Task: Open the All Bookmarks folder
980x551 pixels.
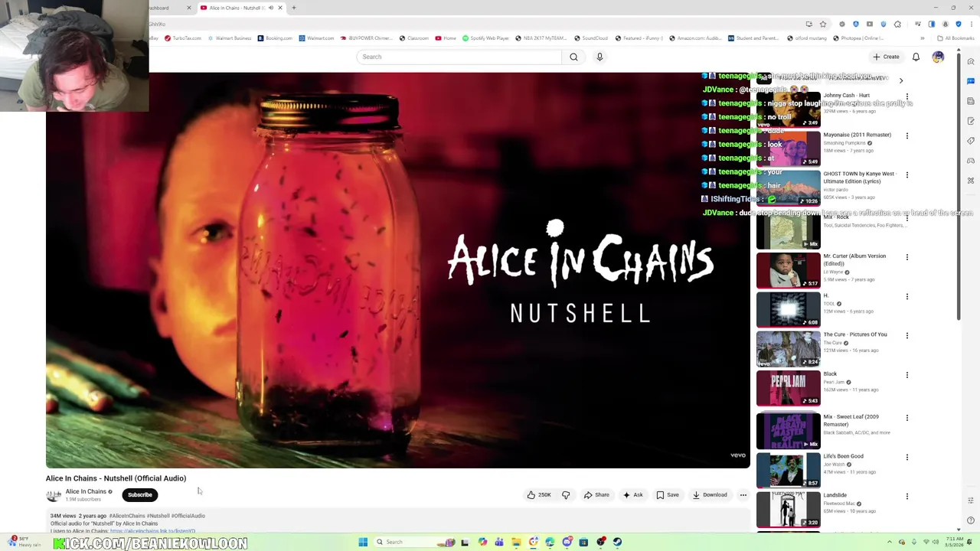Action: (956, 38)
